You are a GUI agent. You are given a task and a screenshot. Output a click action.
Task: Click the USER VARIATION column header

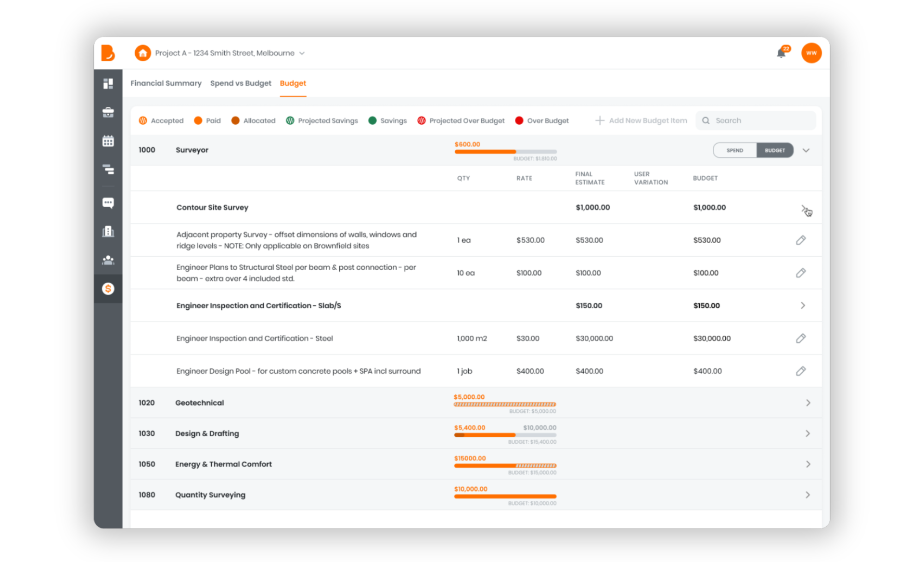(651, 178)
